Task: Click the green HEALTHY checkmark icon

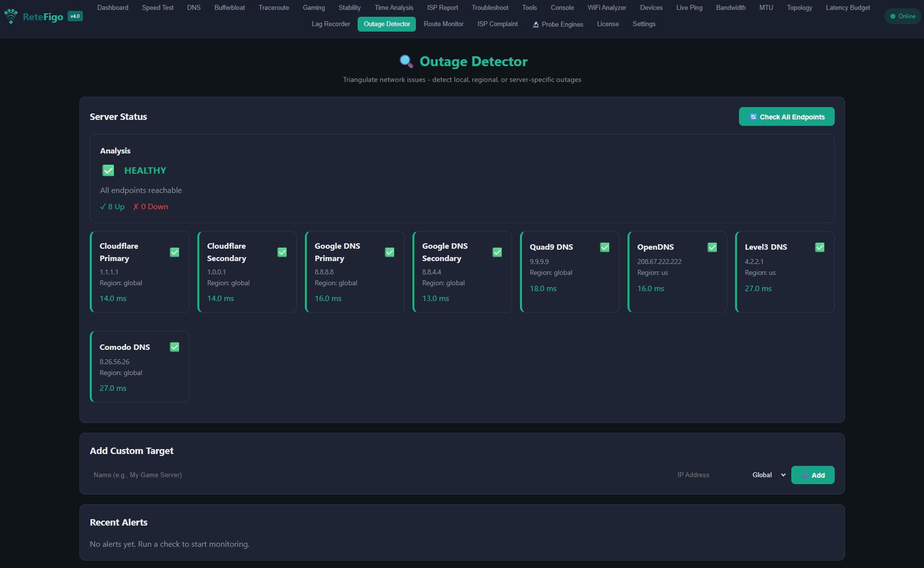Action: click(x=108, y=170)
